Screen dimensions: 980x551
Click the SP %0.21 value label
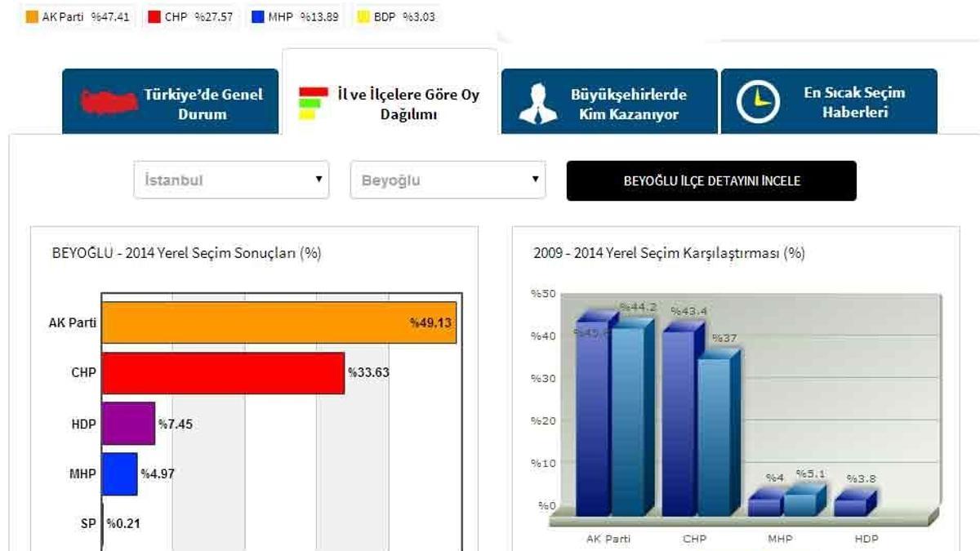123,524
